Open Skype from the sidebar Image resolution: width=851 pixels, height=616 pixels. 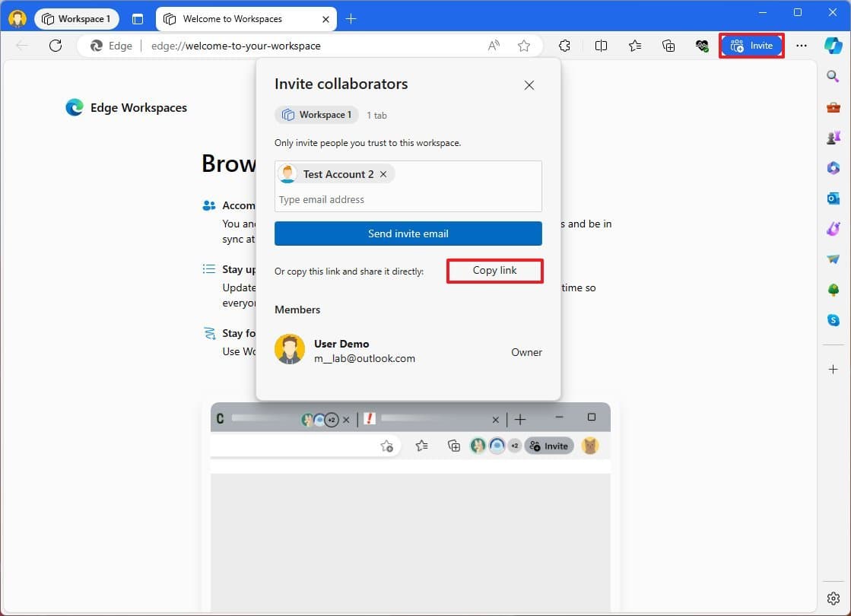[x=833, y=320]
